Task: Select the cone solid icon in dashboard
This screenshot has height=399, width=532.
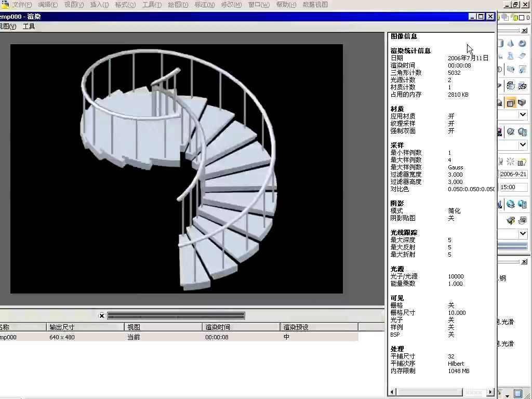Action: (511, 43)
